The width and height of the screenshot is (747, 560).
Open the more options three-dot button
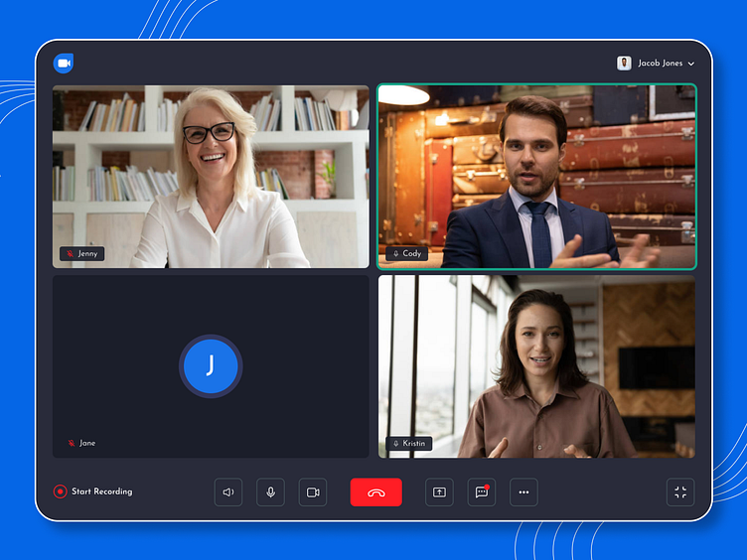pos(524,491)
